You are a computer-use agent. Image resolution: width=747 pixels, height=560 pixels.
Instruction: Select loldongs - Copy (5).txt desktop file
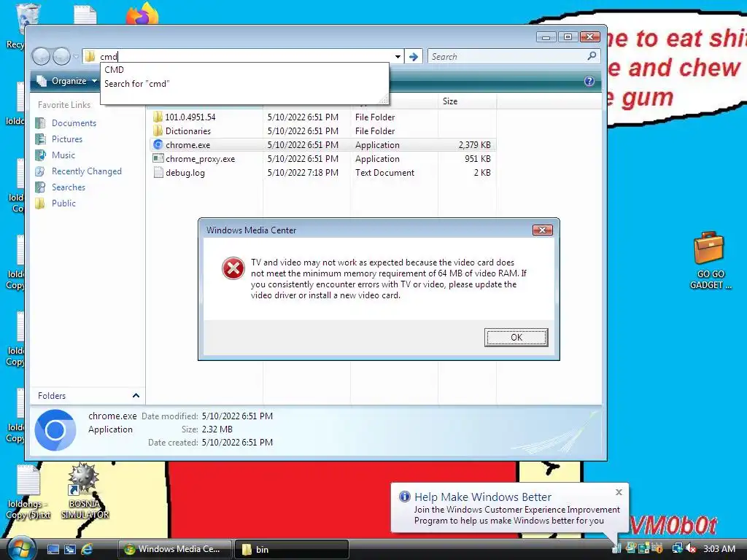click(28, 492)
